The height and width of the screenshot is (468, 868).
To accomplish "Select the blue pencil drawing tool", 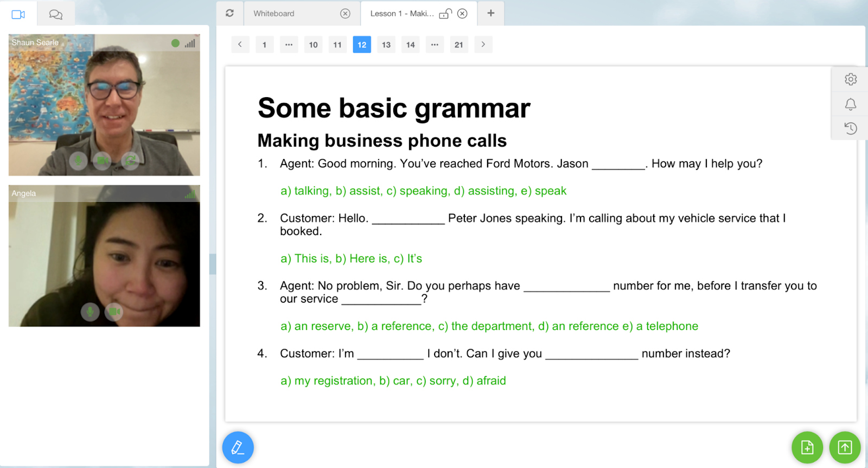I will point(238,447).
